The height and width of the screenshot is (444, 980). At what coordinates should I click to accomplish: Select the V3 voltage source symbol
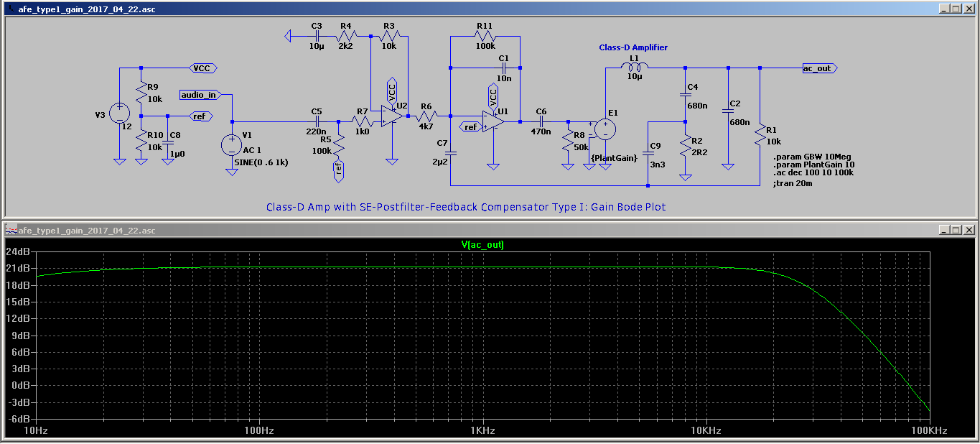[x=119, y=114]
